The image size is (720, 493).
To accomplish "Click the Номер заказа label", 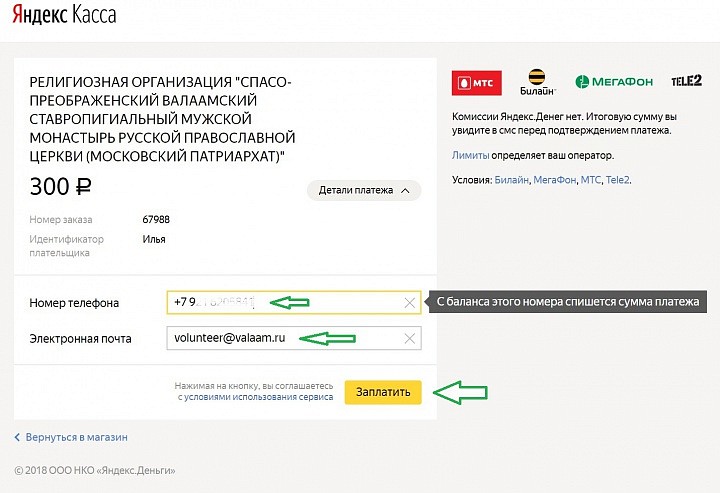I will [61, 219].
